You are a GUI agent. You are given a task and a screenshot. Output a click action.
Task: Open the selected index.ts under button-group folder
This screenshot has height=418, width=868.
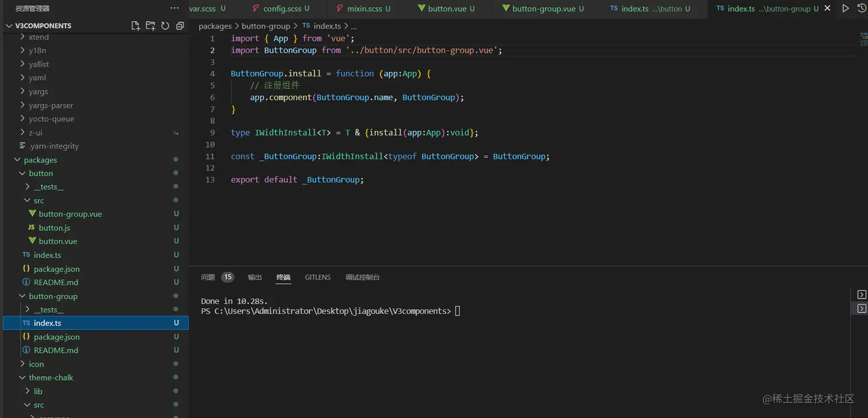click(x=96, y=323)
